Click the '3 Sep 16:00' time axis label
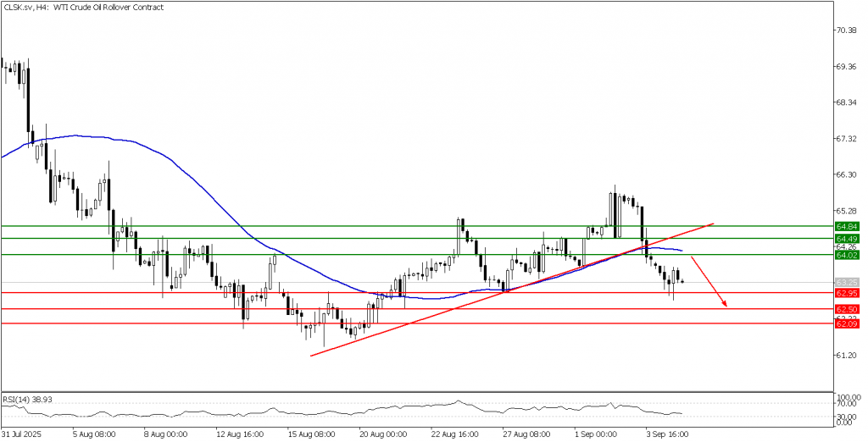The image size is (868, 442). [x=668, y=434]
